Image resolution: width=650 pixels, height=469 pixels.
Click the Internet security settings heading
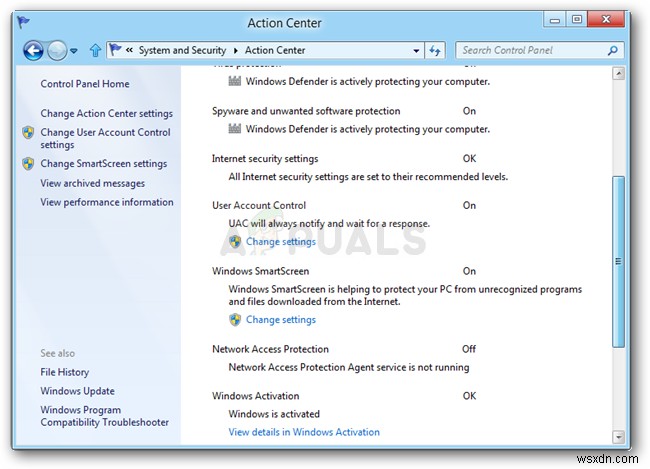265,158
